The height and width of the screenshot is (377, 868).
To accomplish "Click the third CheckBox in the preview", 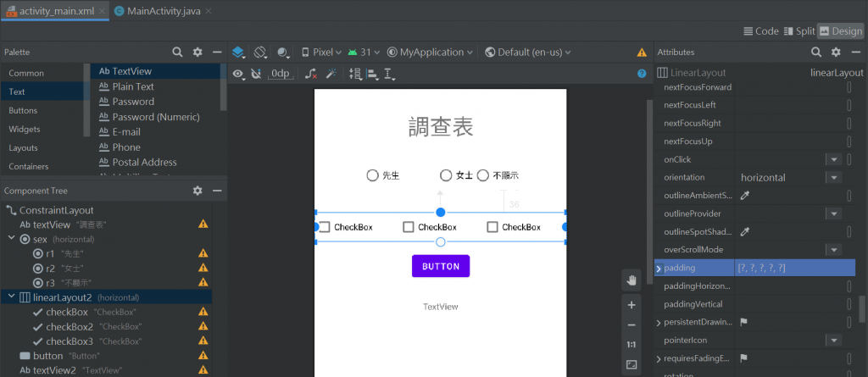I will coord(514,227).
